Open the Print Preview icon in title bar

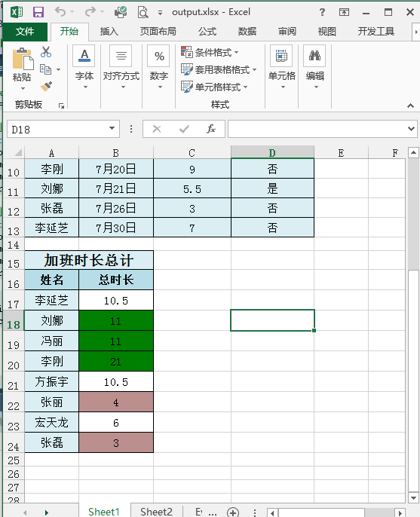click(143, 12)
